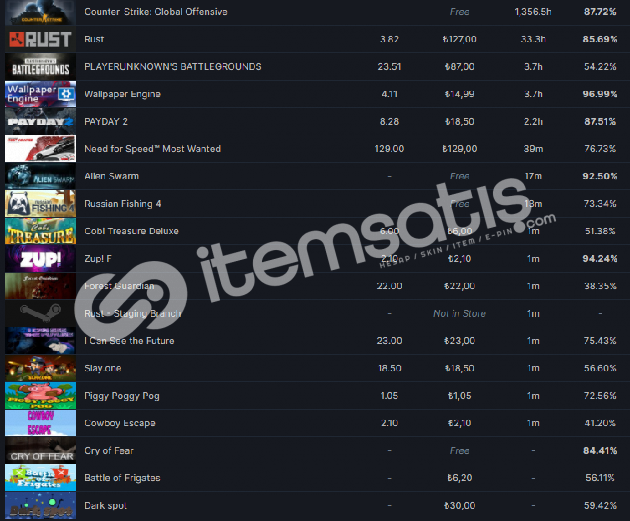Open the PAYDAY 2 thumbnail

(x=40, y=121)
